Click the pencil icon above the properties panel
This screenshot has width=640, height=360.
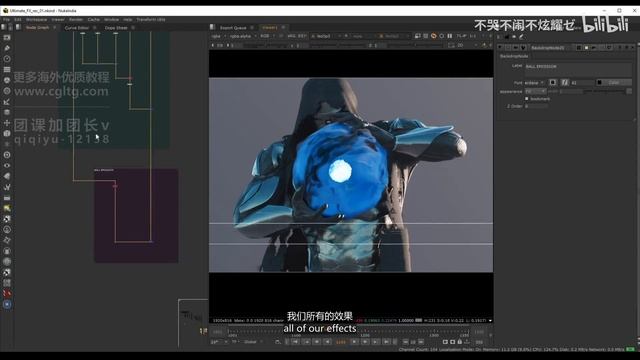[x=521, y=37]
